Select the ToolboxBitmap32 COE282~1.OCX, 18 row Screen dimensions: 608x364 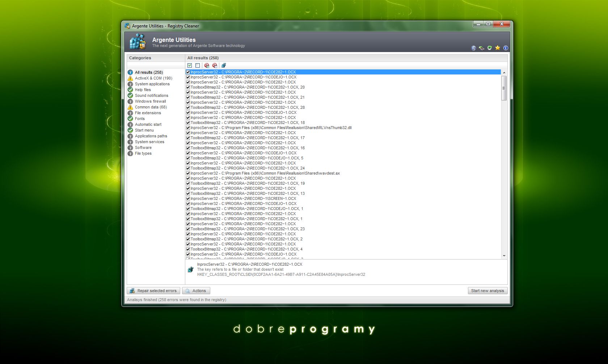pyautogui.click(x=343, y=123)
